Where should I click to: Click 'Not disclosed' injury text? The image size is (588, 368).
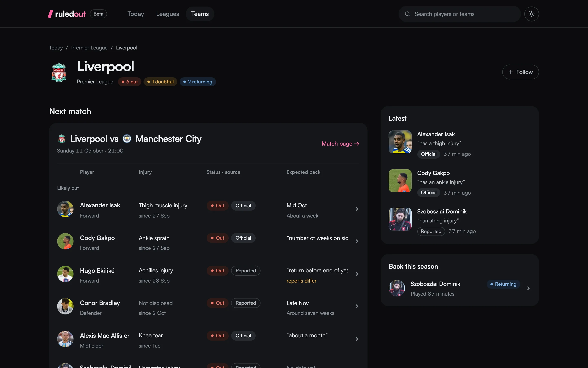pos(156,303)
